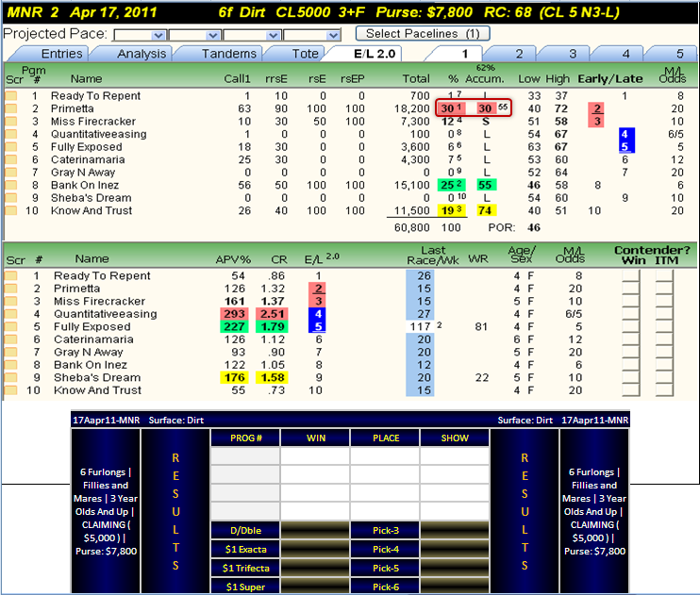Check Win contender box for Ready To Repent

pos(631,275)
